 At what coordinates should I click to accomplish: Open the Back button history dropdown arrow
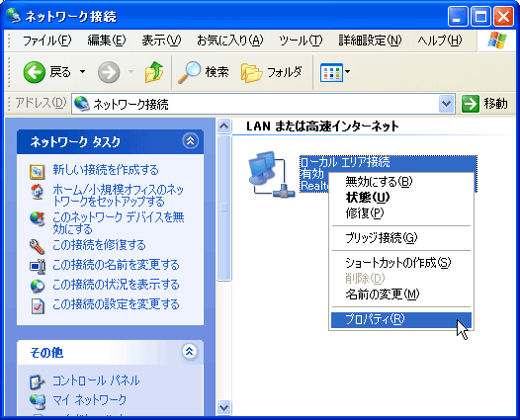tap(82, 71)
